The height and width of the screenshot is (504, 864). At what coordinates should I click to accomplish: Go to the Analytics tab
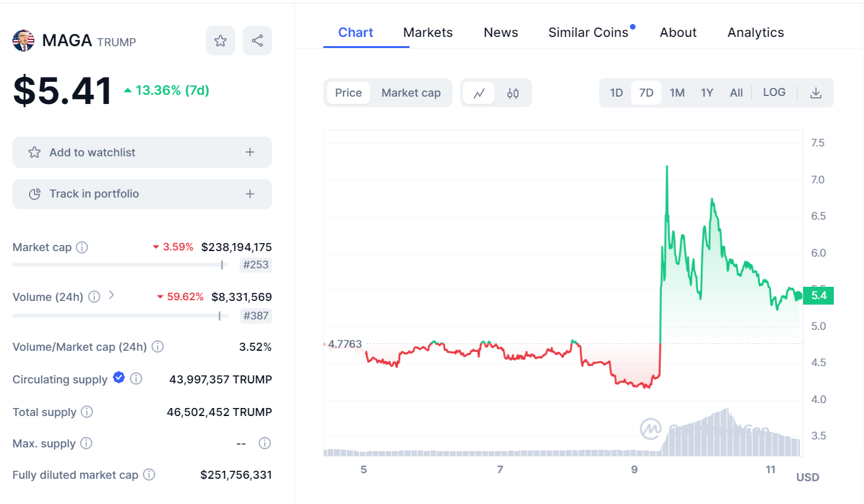coord(756,33)
